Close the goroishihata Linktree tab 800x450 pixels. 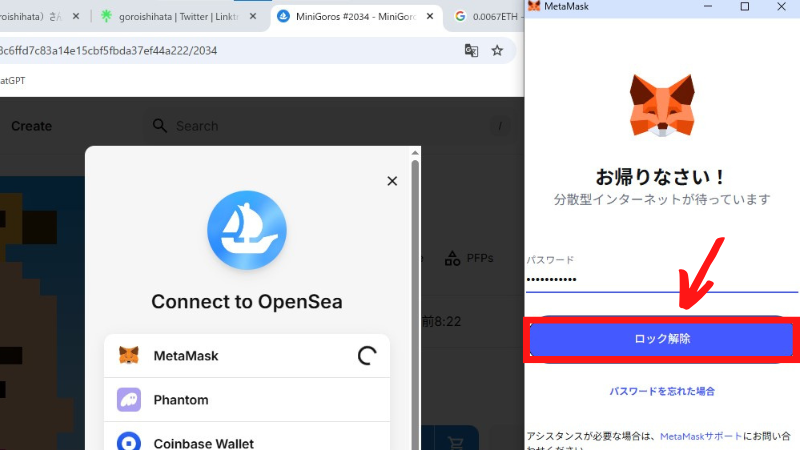point(253,17)
